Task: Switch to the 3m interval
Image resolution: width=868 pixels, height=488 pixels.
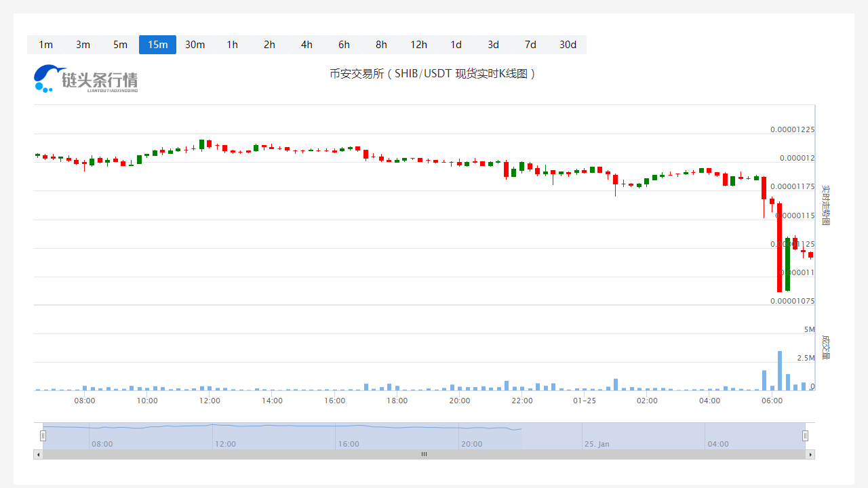Action: pos(83,45)
